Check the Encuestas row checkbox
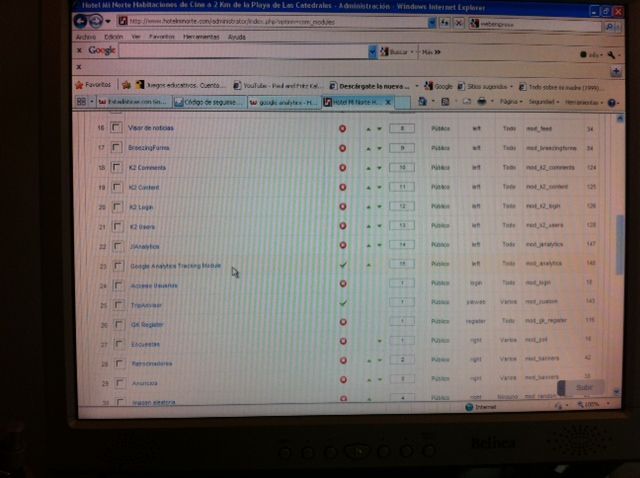Screen dimensions: 640x478 coord(119,344)
